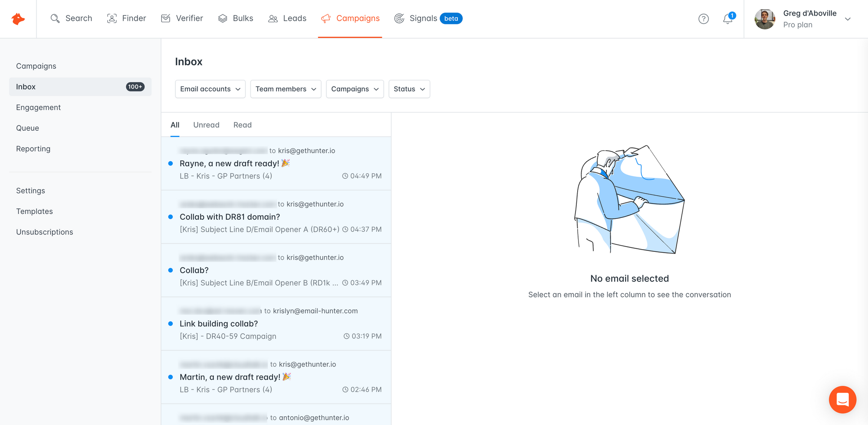Open the orange chat support widget

coord(842,399)
